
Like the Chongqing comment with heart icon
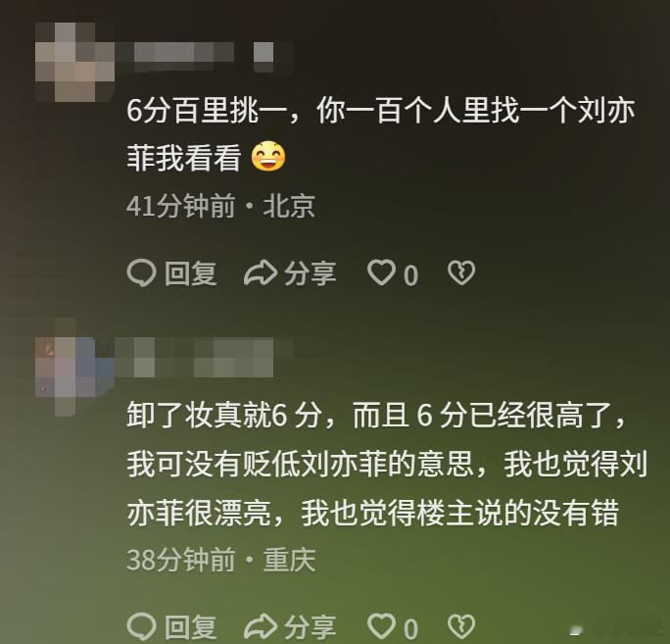point(382,626)
